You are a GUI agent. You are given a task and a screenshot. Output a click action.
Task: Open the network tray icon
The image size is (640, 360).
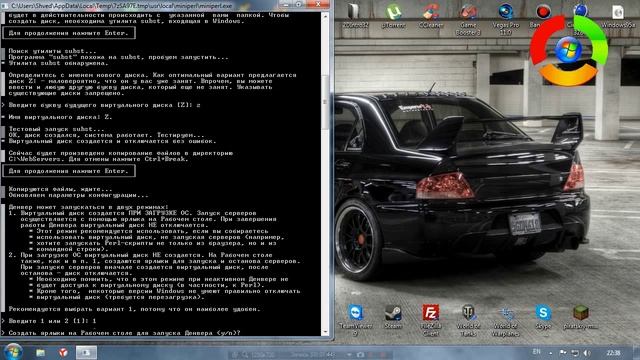point(575,353)
